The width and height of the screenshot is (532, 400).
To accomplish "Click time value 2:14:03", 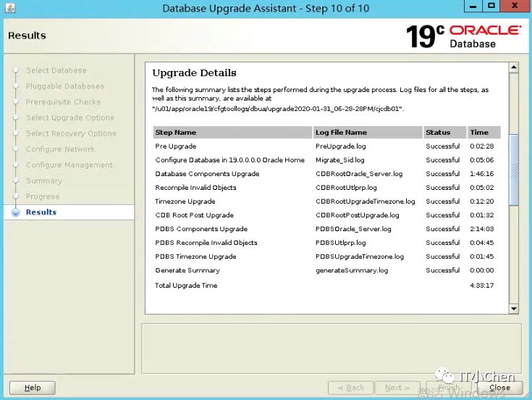I will 482,229.
